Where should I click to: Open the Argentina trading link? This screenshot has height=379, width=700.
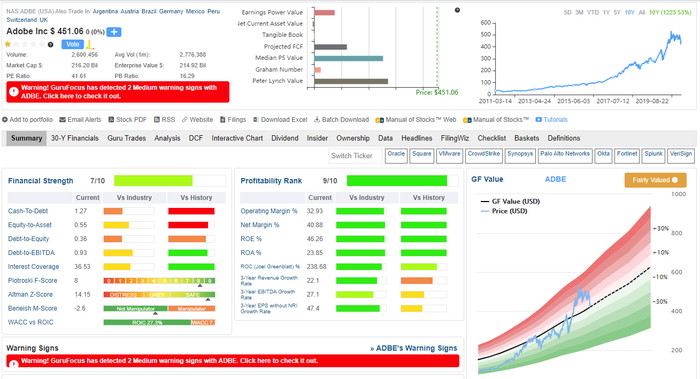105,11
